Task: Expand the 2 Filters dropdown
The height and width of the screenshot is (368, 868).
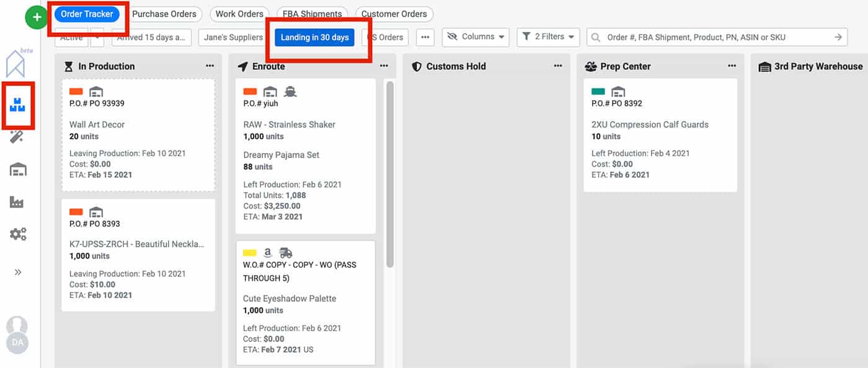Action: click(548, 37)
